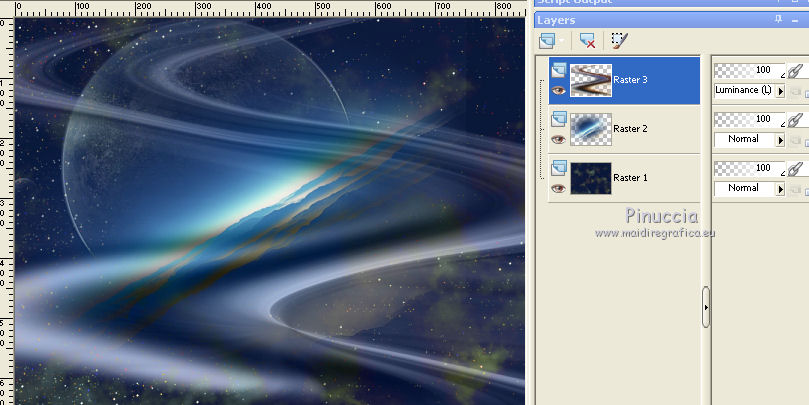Viewport: 809px width, 405px height.
Task: Hide the Raster 1 layer
Action: tap(558, 188)
